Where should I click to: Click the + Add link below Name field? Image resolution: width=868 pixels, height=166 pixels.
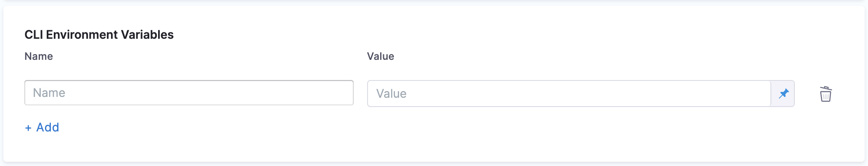point(42,127)
